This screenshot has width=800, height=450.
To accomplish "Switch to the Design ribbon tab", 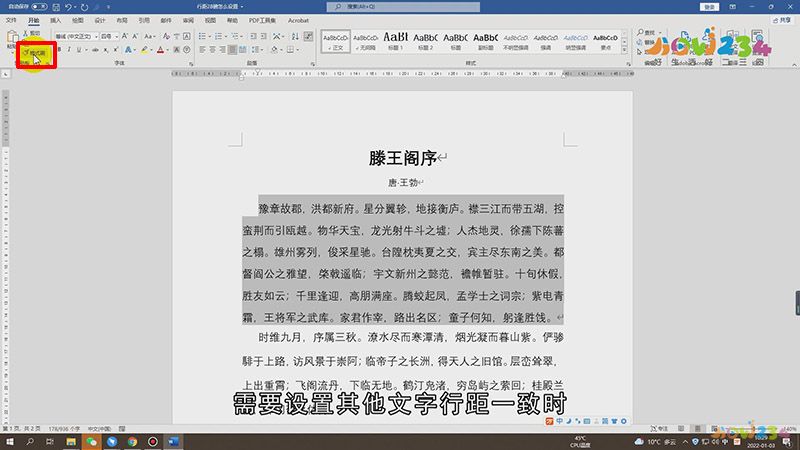I will point(100,20).
